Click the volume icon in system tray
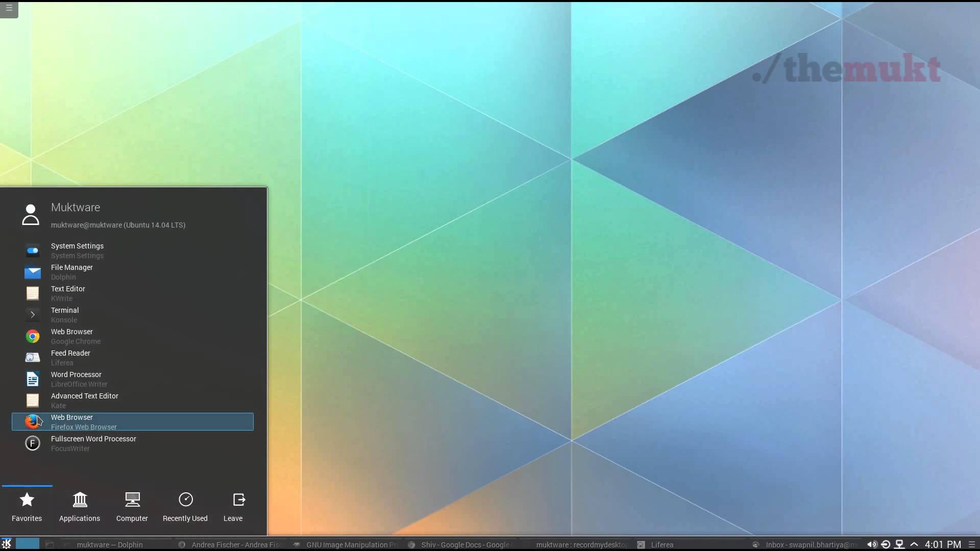980x551 pixels. 872,544
